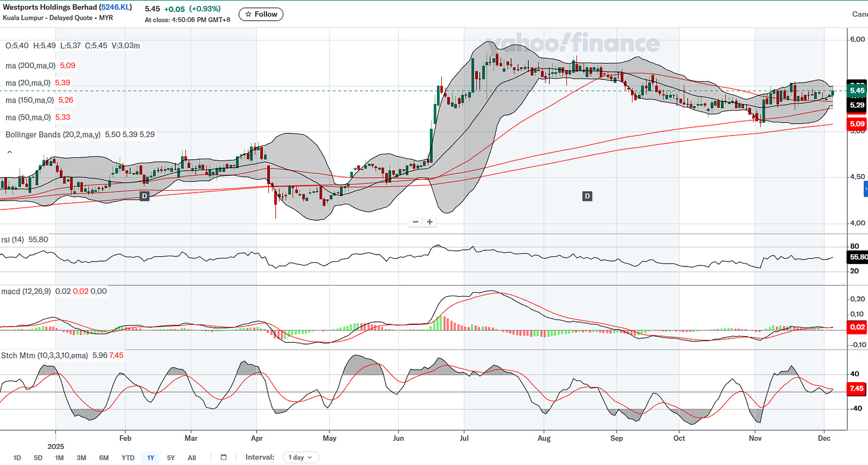Select the 5Y range tab
The width and height of the screenshot is (868, 465).
171,458
